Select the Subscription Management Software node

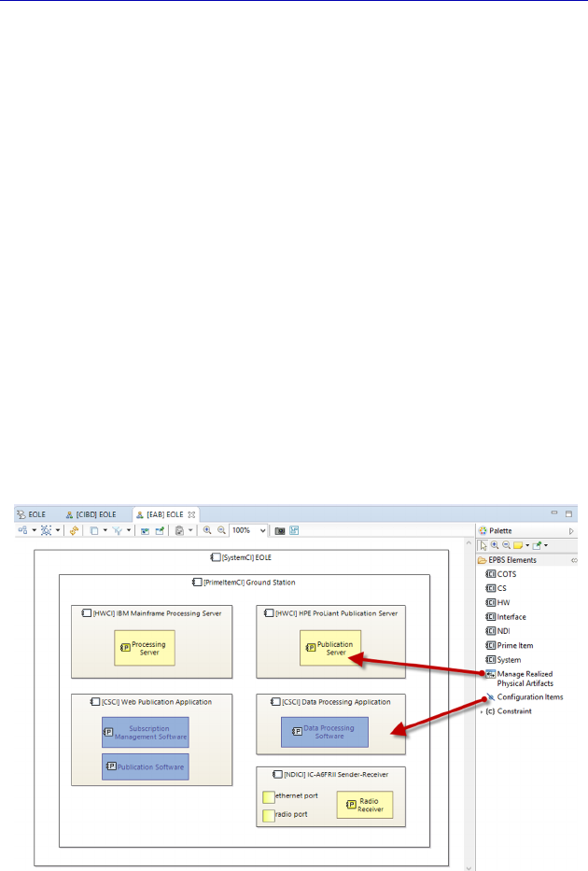tap(146, 732)
